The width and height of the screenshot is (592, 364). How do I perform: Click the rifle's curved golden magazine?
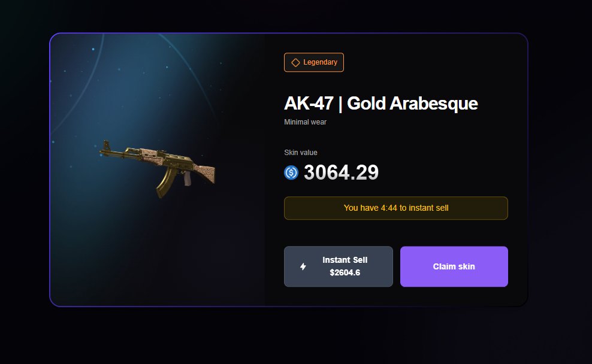tap(165, 183)
